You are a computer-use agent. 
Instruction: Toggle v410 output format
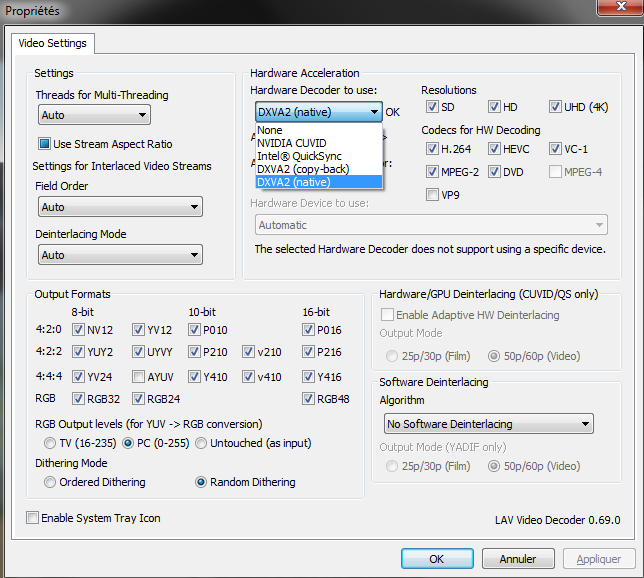pyautogui.click(x=248, y=377)
